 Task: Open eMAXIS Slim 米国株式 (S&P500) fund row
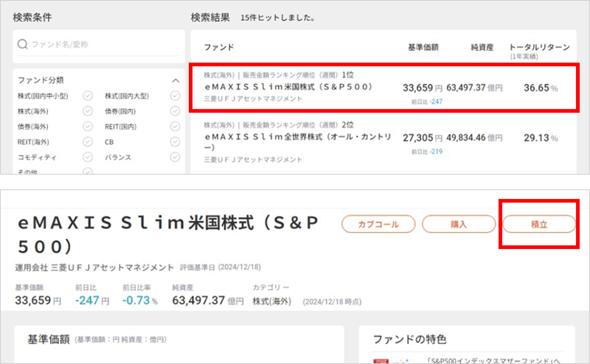point(288,87)
